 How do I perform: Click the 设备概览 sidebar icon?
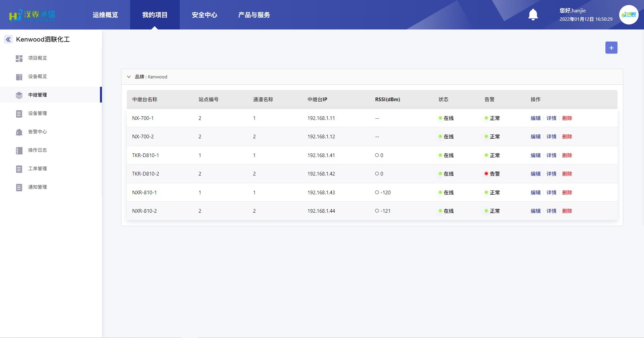click(19, 77)
